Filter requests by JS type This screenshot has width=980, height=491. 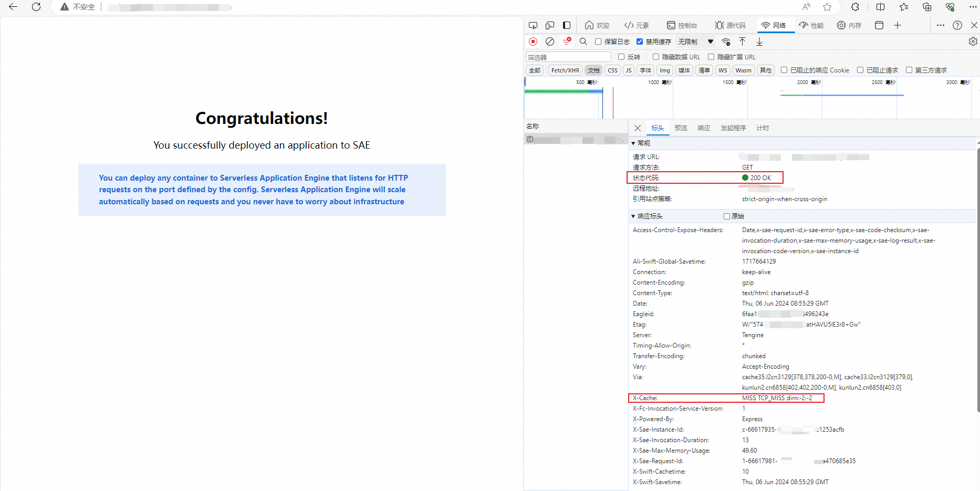[x=629, y=70]
